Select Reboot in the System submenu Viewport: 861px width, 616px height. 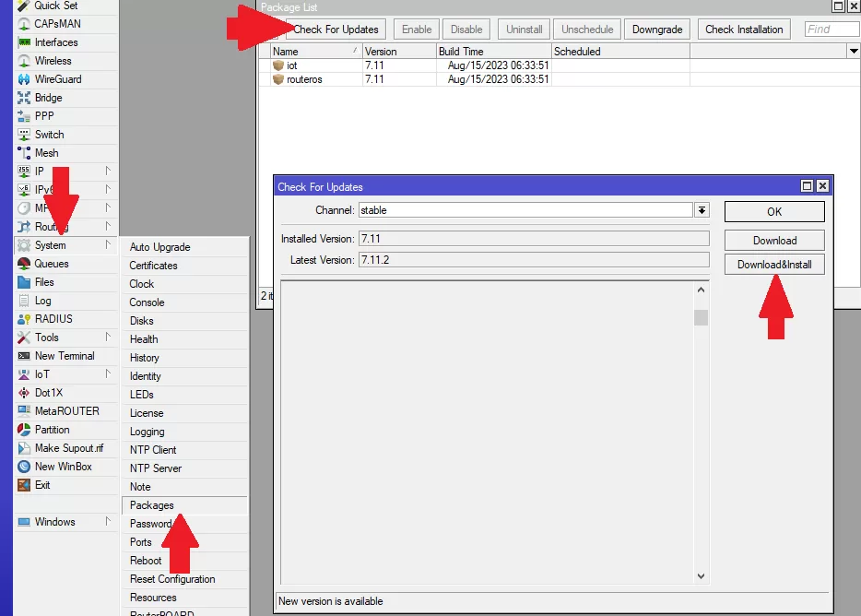click(184, 561)
